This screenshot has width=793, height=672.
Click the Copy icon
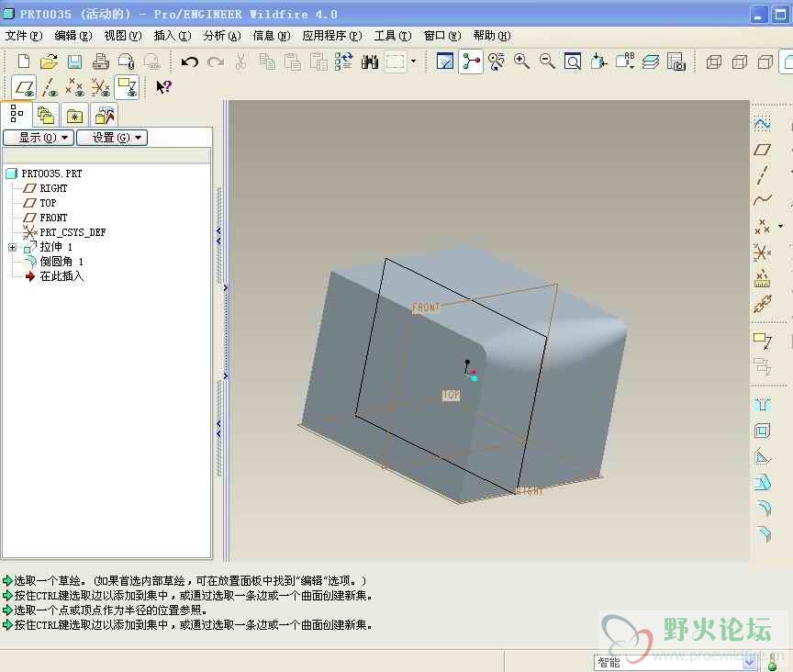click(x=267, y=62)
